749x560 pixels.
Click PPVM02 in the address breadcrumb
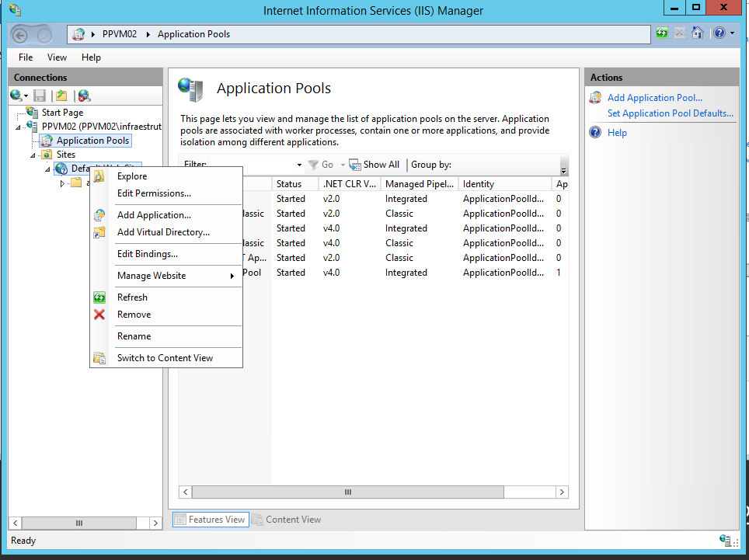[x=120, y=34]
